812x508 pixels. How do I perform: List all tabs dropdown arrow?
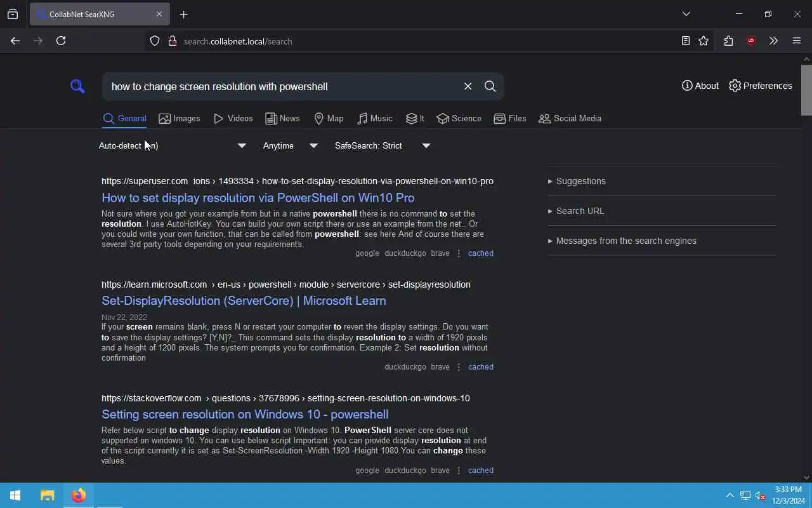click(x=686, y=14)
